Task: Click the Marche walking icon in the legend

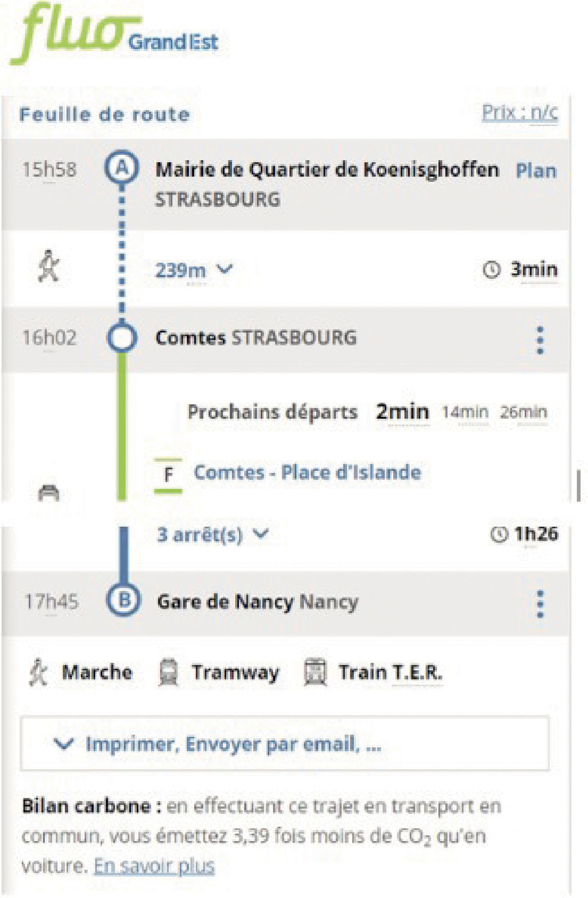Action: tap(38, 672)
